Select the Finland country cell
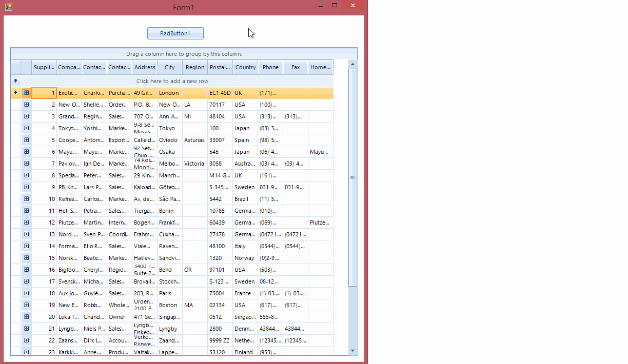628x364 pixels. (245, 352)
